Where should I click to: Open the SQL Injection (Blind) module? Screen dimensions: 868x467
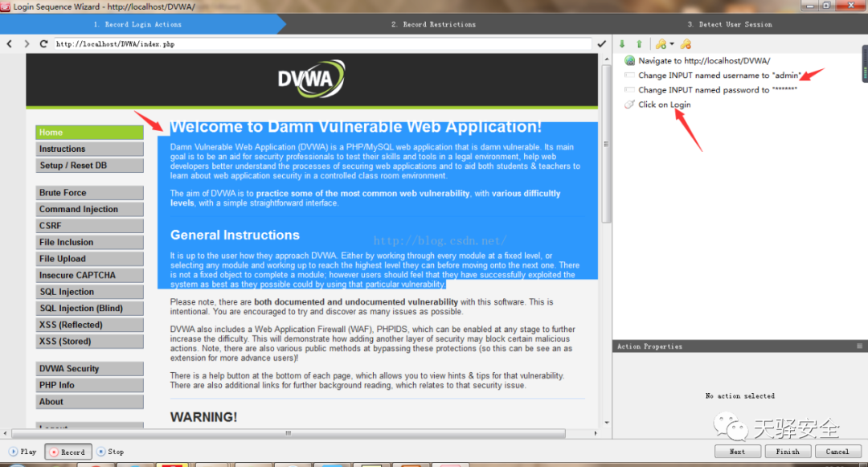[x=90, y=308]
